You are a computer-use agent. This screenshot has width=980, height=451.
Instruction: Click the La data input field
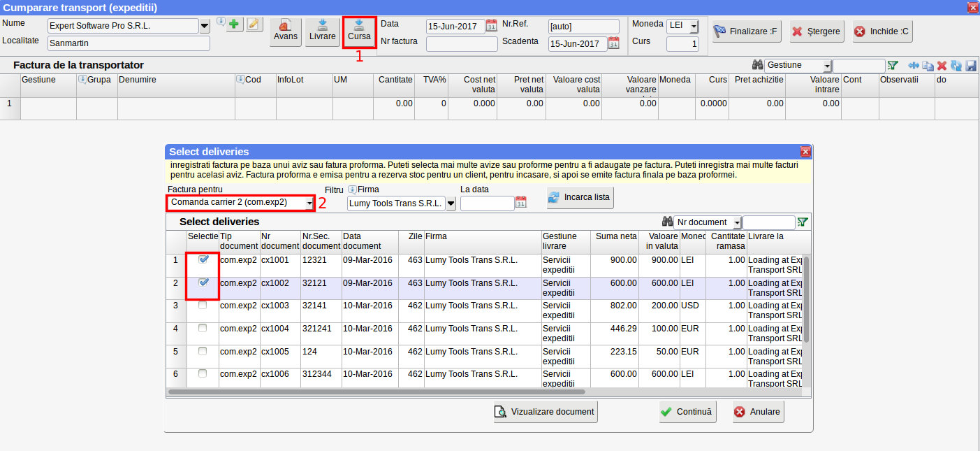pyautogui.click(x=488, y=203)
